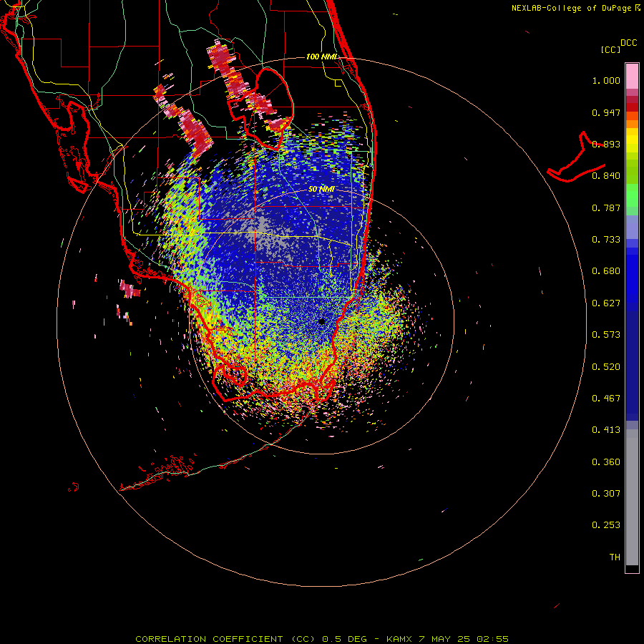Pick the gray lower color bar segment
Viewport: 644px width, 644px height.
(x=632, y=497)
